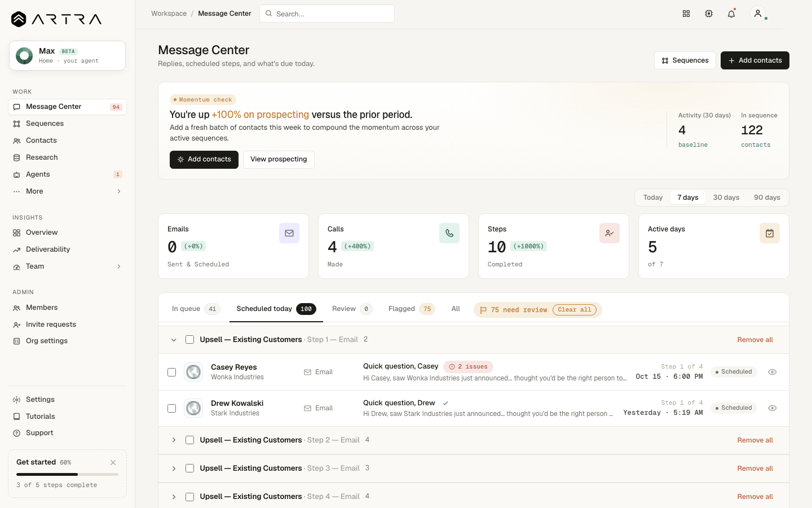Open notifications bell
Screen dimensions: 812x508
731,14
